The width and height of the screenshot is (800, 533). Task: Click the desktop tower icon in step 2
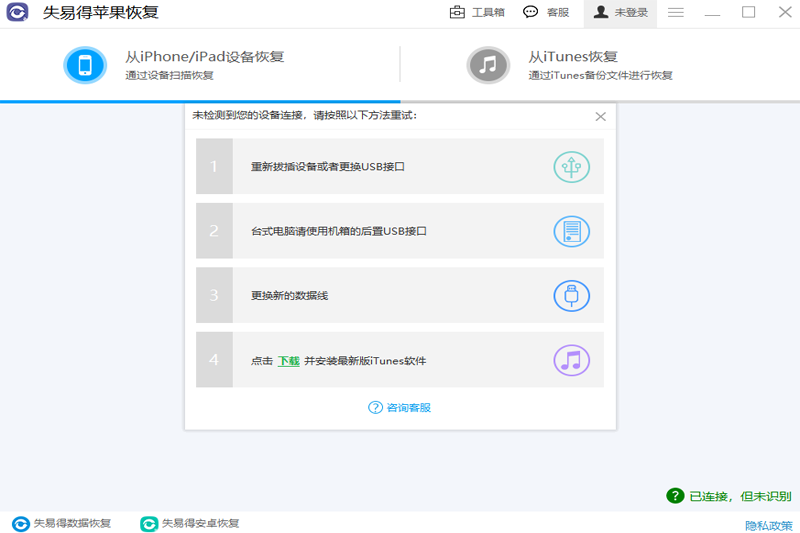coord(571,232)
